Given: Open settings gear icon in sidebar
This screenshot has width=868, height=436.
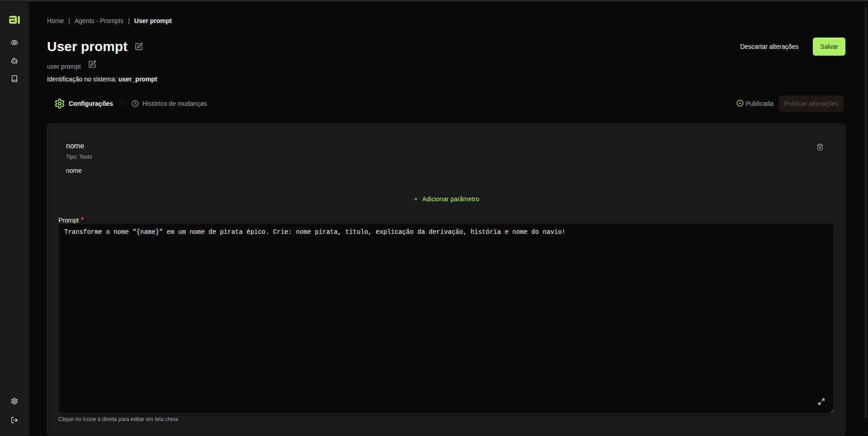Looking at the screenshot, I should (14, 401).
